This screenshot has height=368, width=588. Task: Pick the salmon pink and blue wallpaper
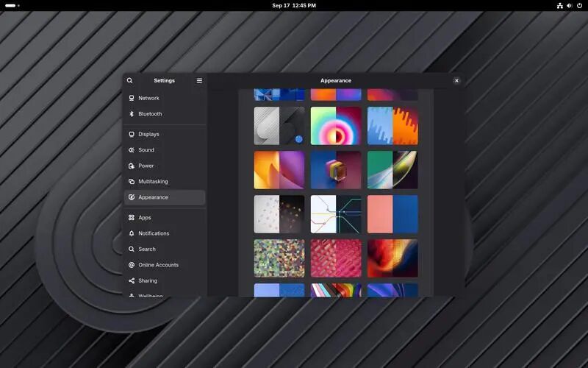(x=392, y=214)
